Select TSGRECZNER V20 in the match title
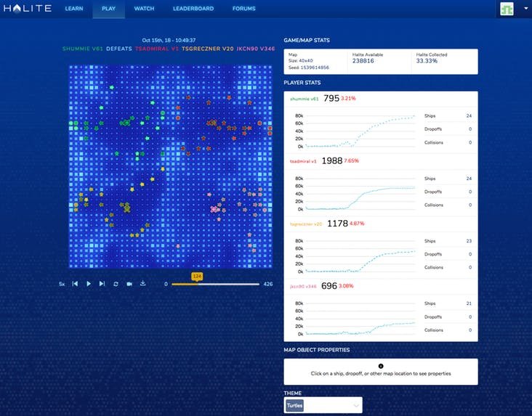This screenshot has width=532, height=416. point(208,49)
